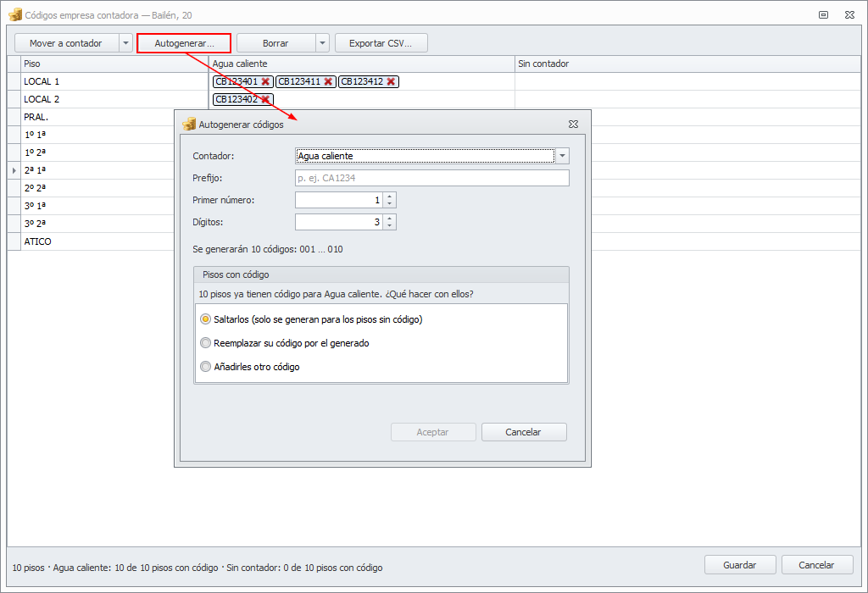
Task: Click the Primer número number field
Action: [339, 200]
